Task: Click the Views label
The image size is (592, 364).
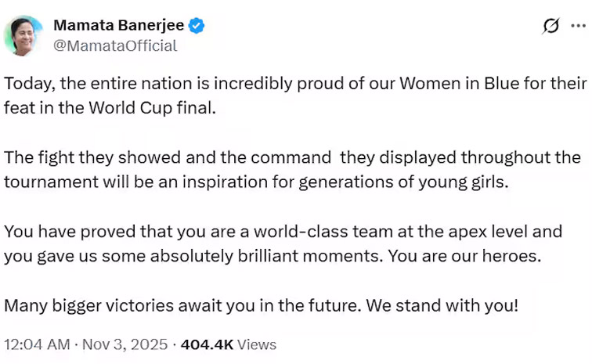Action: tap(256, 344)
